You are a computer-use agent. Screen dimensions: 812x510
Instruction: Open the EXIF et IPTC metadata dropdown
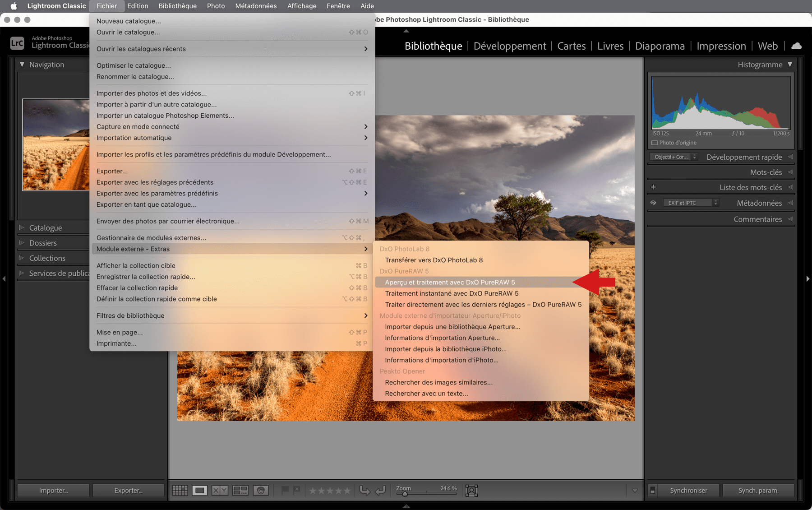pos(691,203)
